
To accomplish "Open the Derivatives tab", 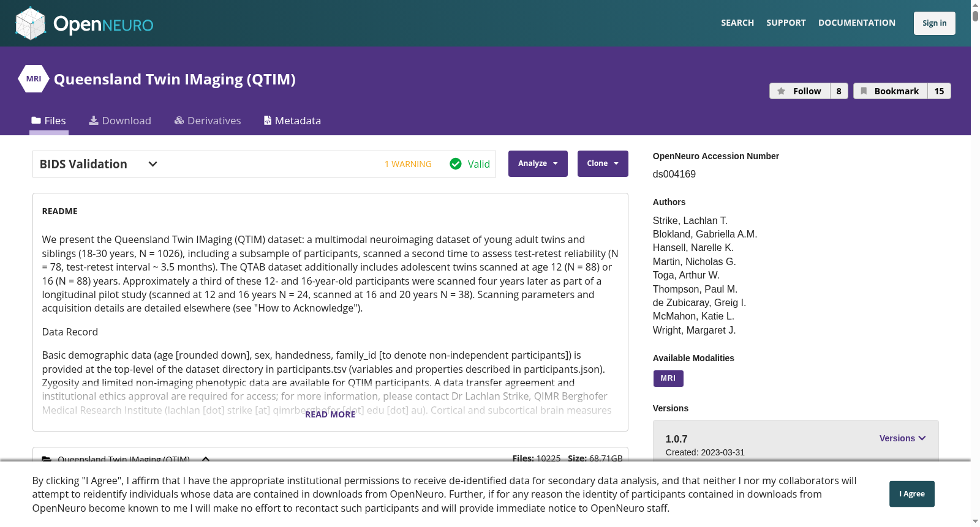I will (x=208, y=121).
